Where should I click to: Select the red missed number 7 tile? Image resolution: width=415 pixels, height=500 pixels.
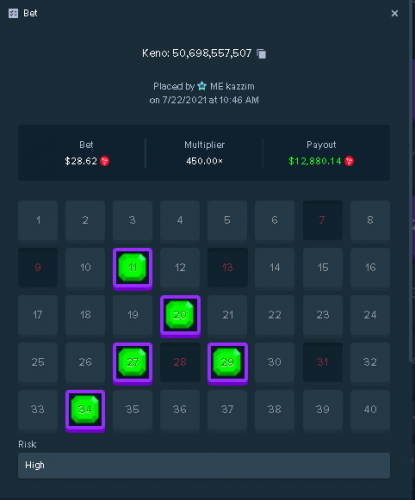323,220
